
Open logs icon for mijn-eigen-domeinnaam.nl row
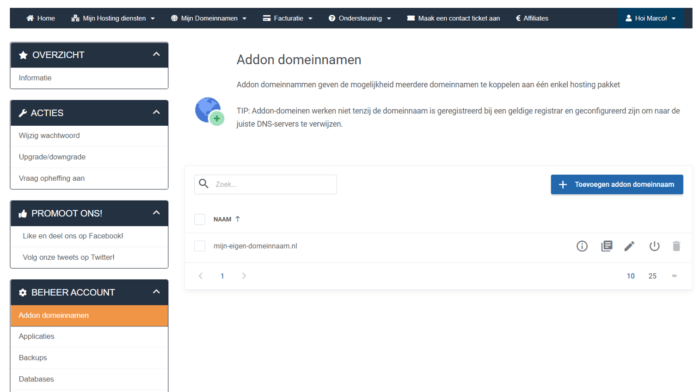coord(606,246)
